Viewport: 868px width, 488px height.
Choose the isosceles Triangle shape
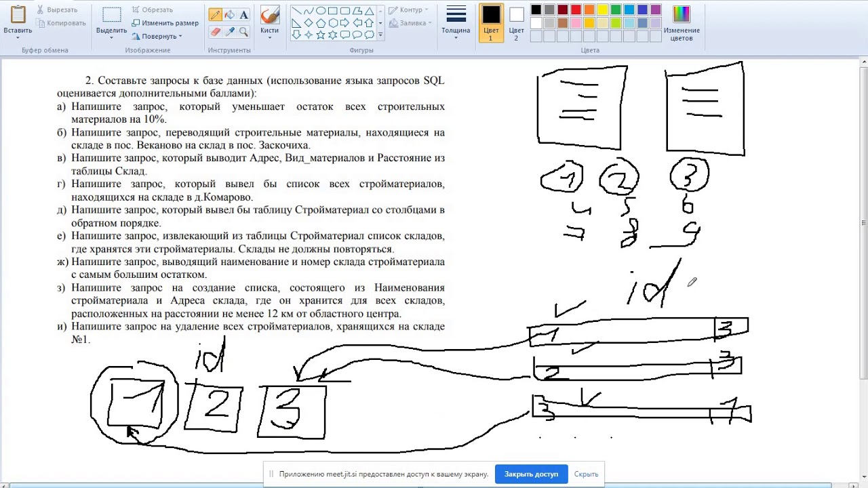pos(369,10)
